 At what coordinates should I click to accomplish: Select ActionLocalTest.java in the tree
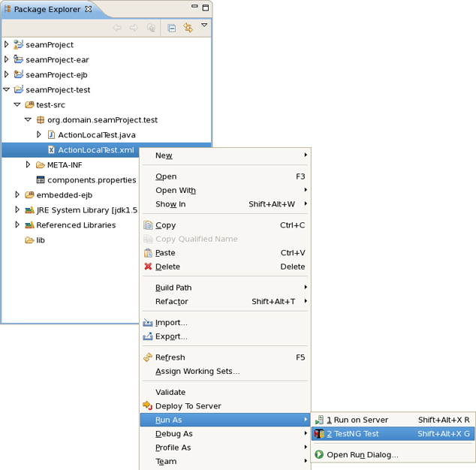point(96,135)
